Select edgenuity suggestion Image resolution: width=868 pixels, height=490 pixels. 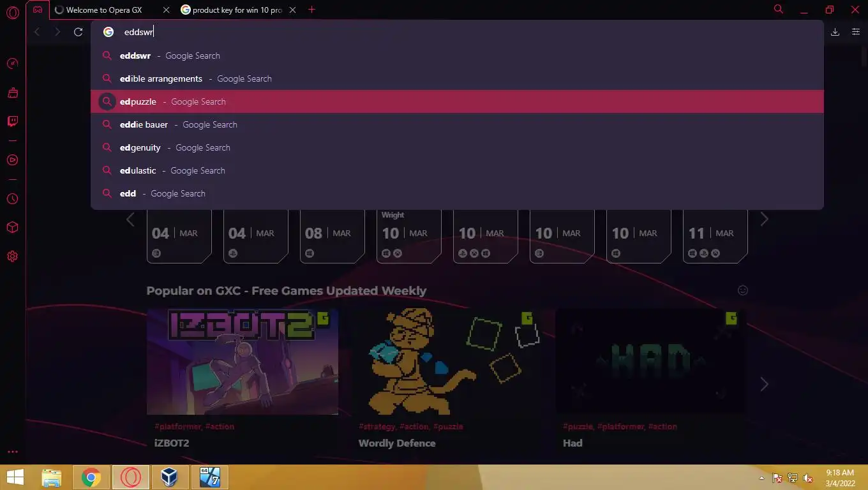click(457, 147)
